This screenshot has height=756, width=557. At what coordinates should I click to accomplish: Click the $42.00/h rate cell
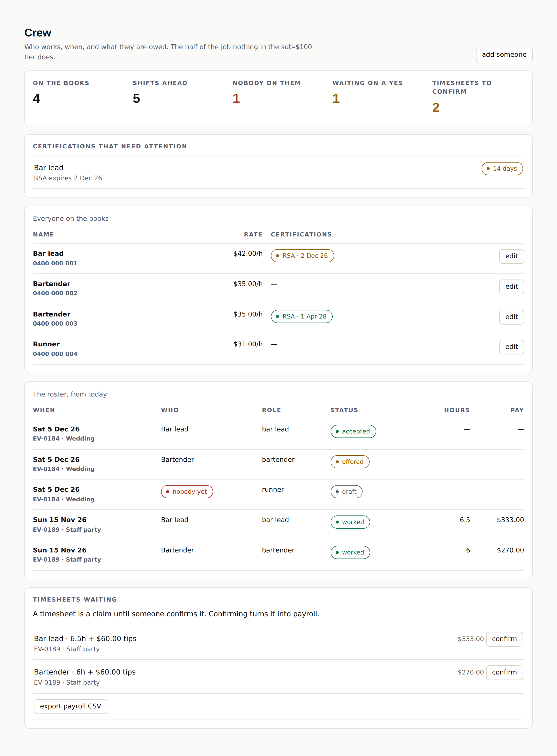pyautogui.click(x=248, y=254)
